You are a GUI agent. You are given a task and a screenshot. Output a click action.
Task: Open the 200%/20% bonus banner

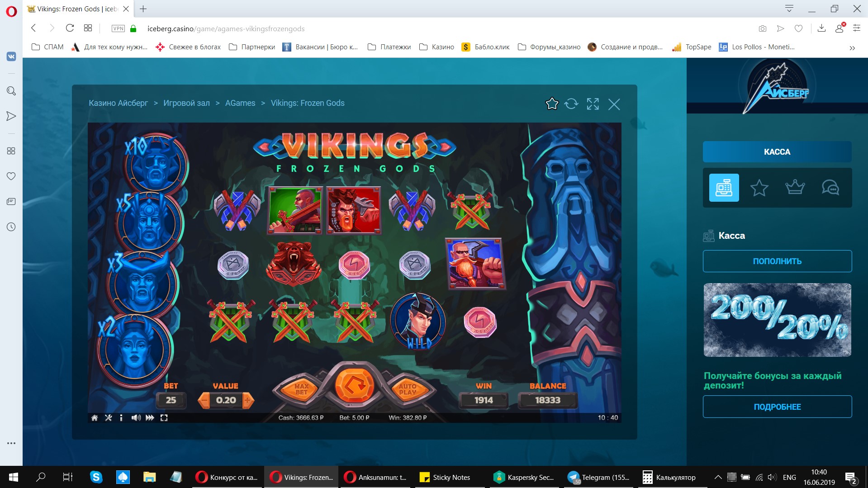click(777, 320)
